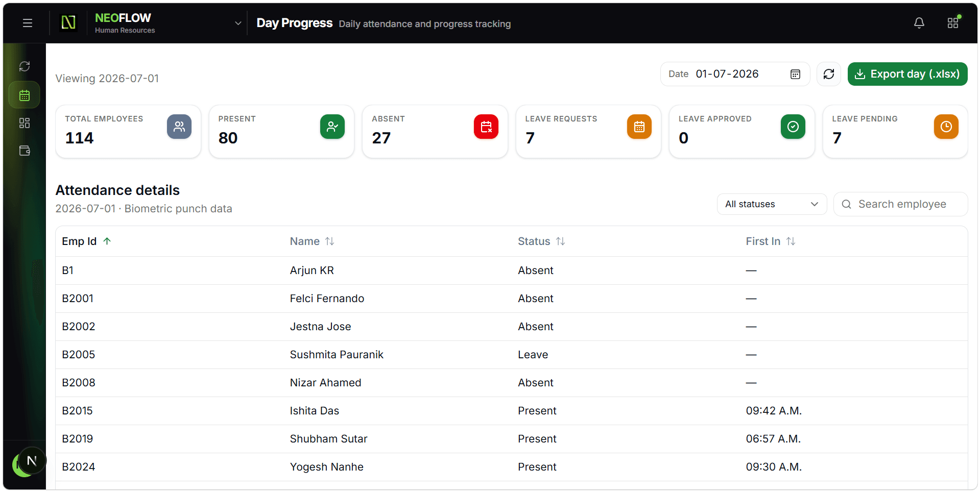Click the Search employee field
Screen dimensions: 980x492
(900, 204)
